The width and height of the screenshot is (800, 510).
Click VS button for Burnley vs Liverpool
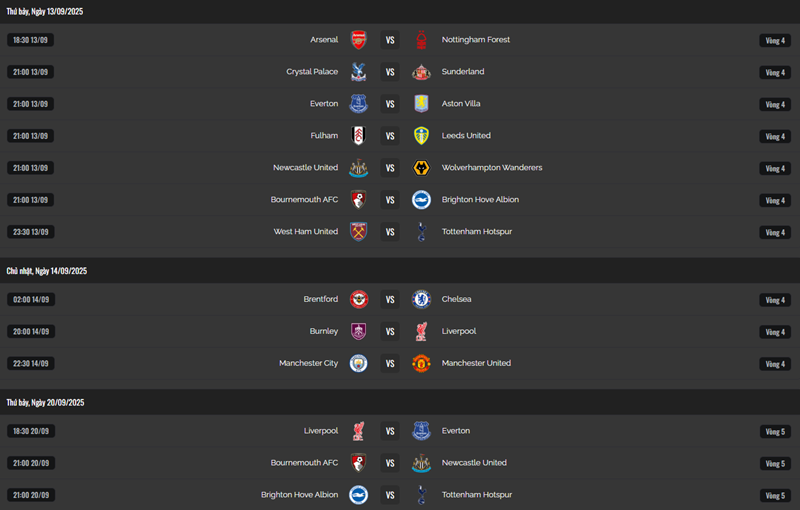[390, 332]
